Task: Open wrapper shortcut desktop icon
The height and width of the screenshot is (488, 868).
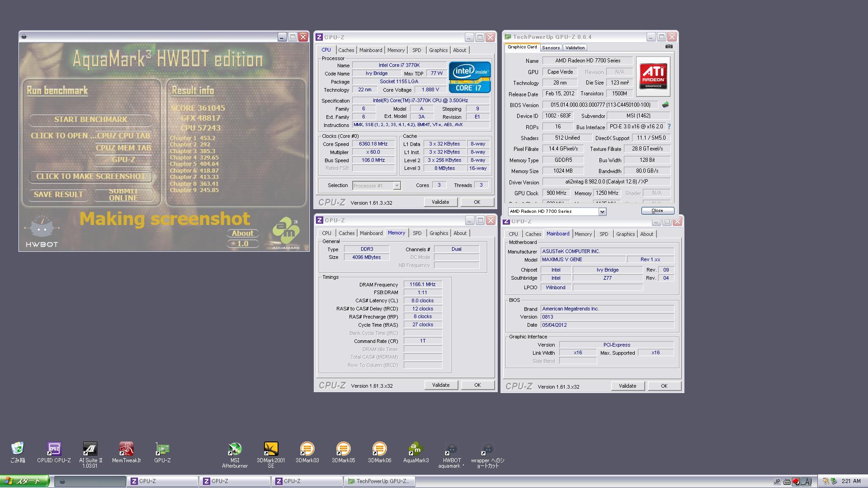Action: click(488, 455)
